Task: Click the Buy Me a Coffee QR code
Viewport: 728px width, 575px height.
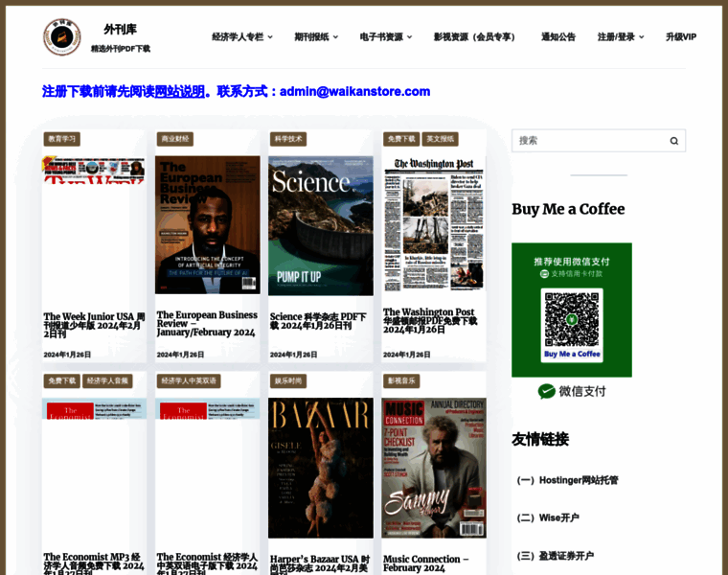Action: click(x=572, y=319)
